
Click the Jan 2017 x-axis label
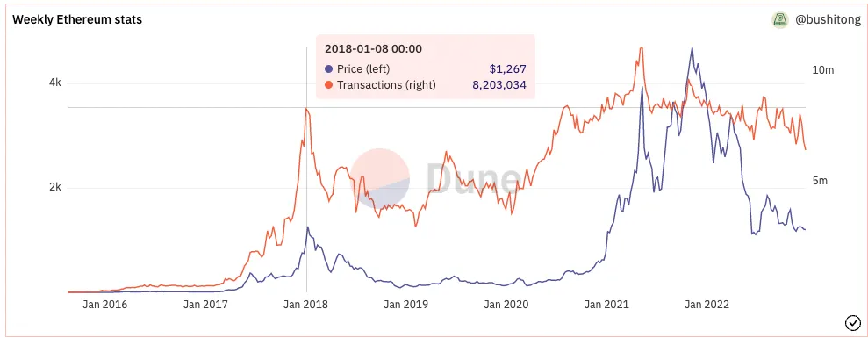point(206,304)
